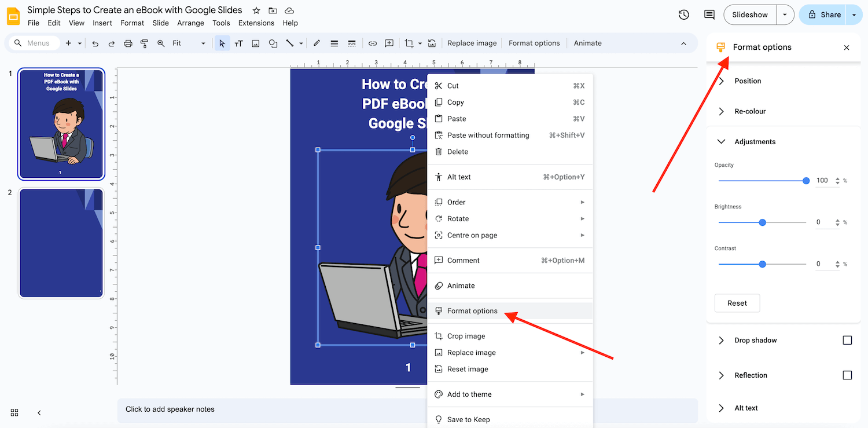The height and width of the screenshot is (428, 868).
Task: Click the Brightness slider handle
Action: click(762, 222)
